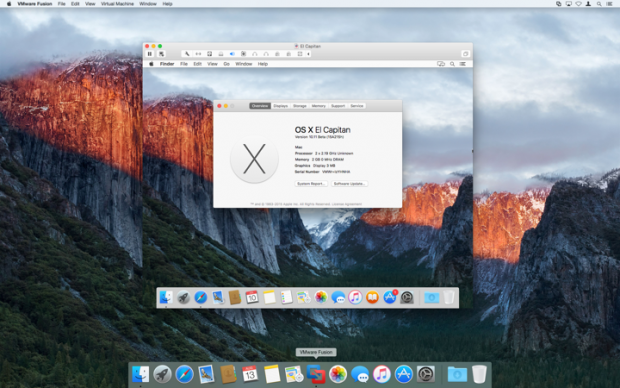Open guest Notification Center list icon
Screen dimensions: 620x388
tap(463, 64)
